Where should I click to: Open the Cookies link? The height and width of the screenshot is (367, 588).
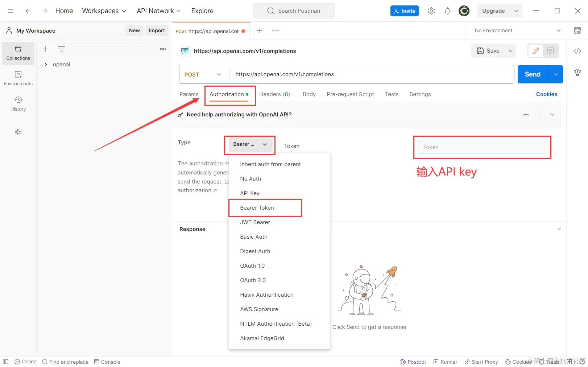(x=547, y=94)
